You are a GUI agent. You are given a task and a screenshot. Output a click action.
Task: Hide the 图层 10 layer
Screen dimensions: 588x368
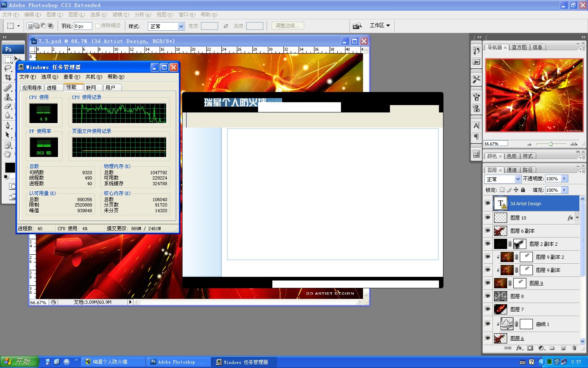coord(488,218)
